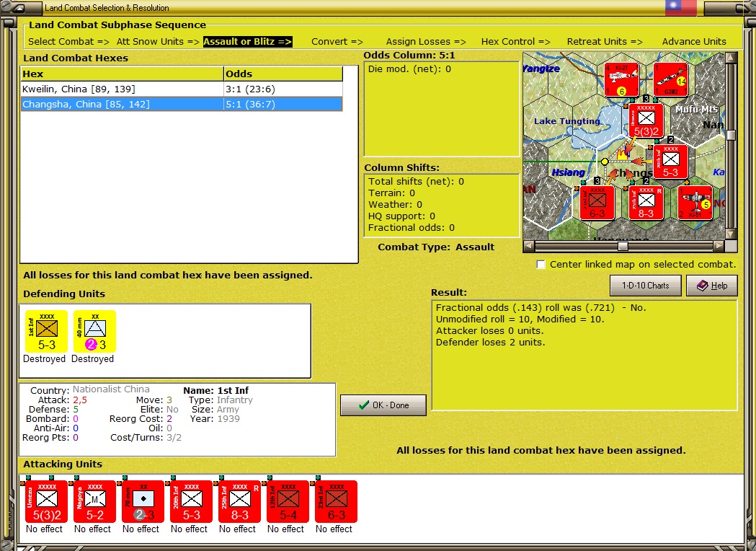This screenshot has width=756, height=551.
Task: Click the Cost/Turns: 3/2 unit stat
Action: (146, 438)
